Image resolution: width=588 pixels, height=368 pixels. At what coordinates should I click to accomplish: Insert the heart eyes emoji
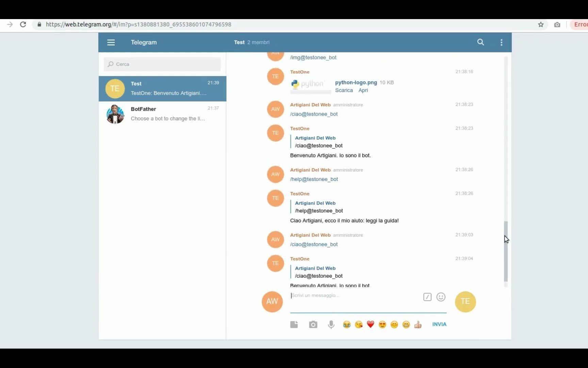(382, 324)
